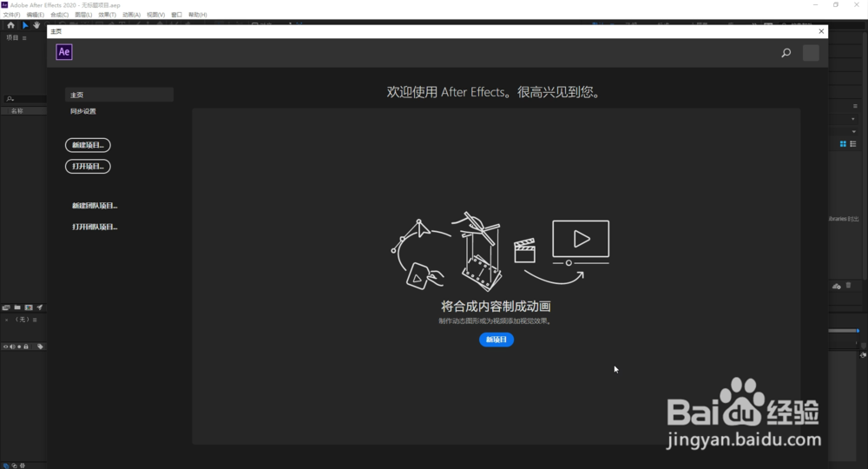Switch Libraries panel to grid view
The image size is (868, 469).
pyautogui.click(x=843, y=144)
